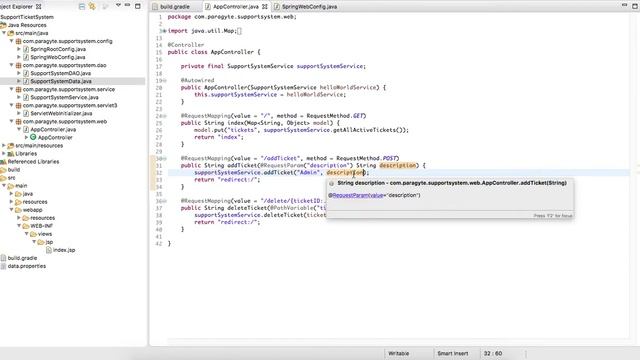
Task: Select Referenced Libraries item
Action: [30, 162]
